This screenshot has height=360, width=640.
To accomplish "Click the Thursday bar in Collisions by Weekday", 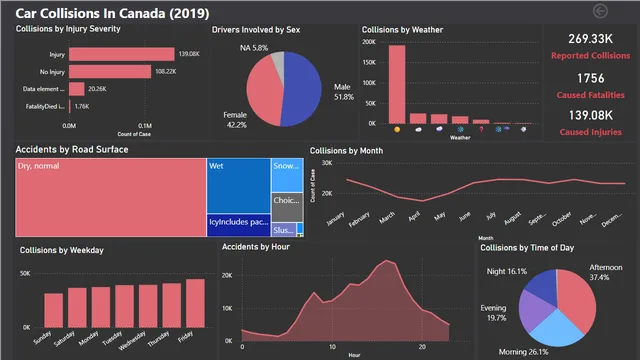I will pyautogui.click(x=172, y=305).
